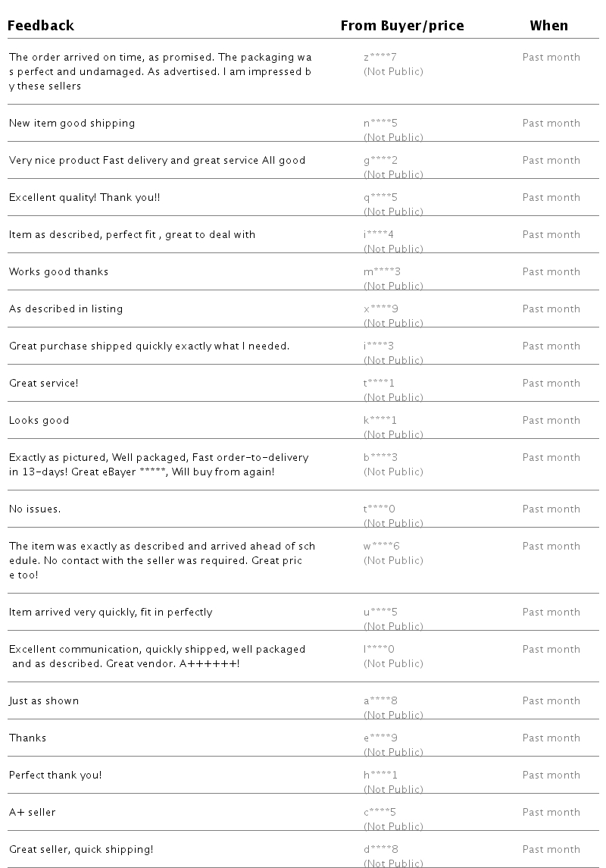Screen dimensions: 606x868
Task: Select the 'Excellent quality! Thank you!!' comment
Action: (84, 198)
